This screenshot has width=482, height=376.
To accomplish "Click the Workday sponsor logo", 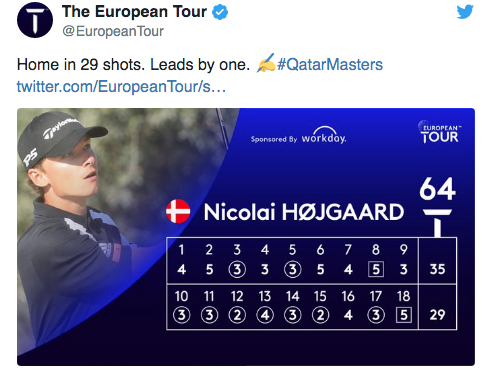I will click(324, 135).
